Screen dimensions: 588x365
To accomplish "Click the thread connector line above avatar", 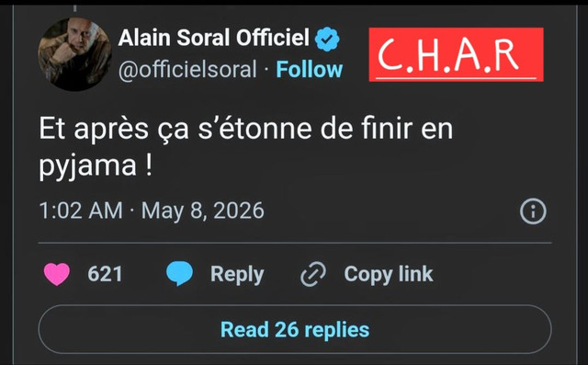I will coord(74,8).
